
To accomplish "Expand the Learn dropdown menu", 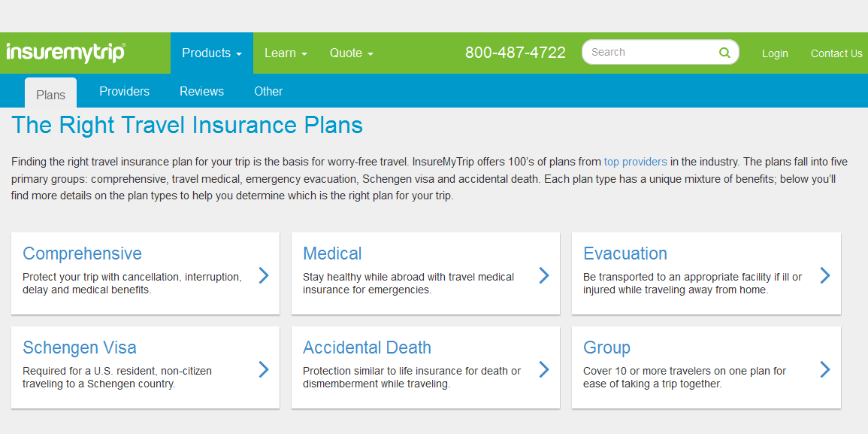I will pyautogui.click(x=286, y=53).
